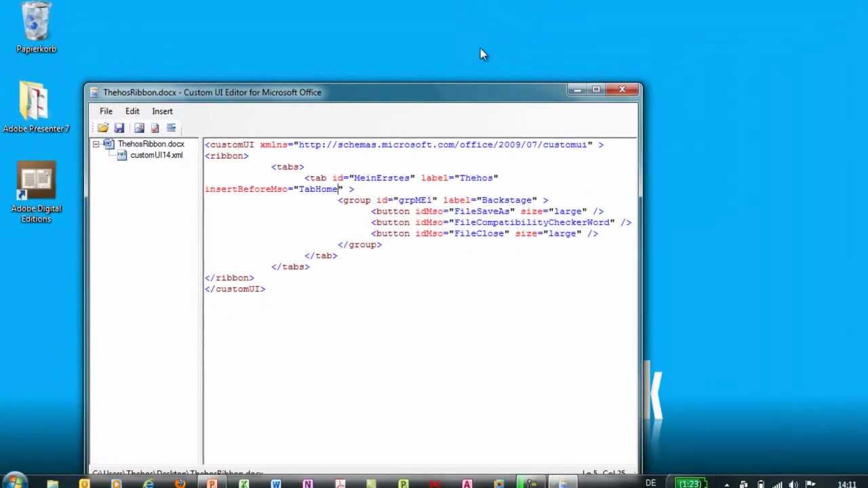Viewport: 868px width, 488px height.
Task: Open Papierkorb recycle bin on desktop
Action: [37, 27]
